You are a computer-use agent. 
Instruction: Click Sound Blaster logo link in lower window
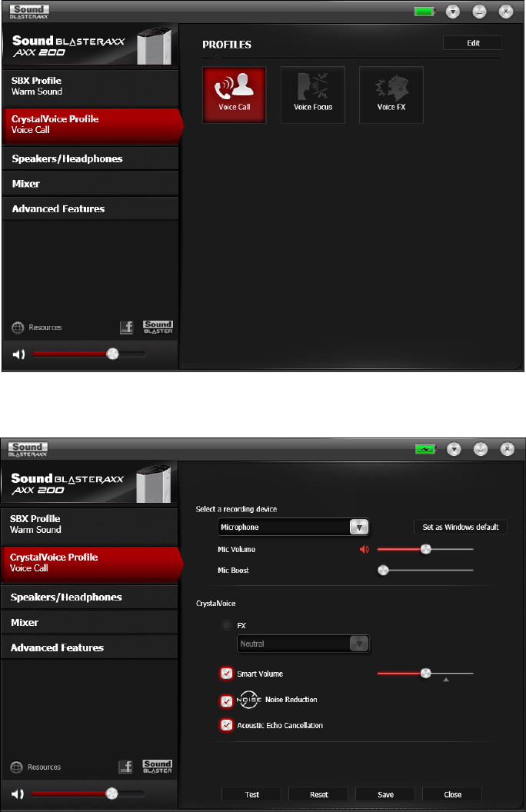click(x=158, y=767)
